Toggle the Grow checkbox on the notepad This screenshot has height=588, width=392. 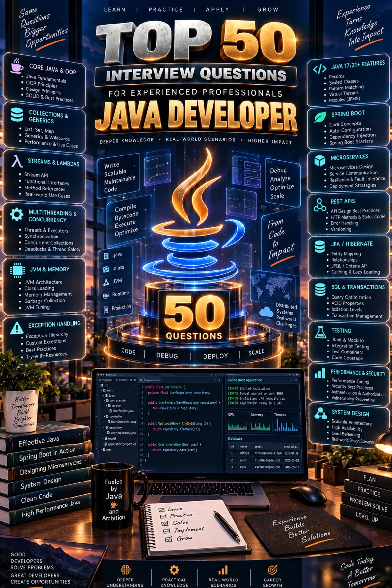coord(168,539)
